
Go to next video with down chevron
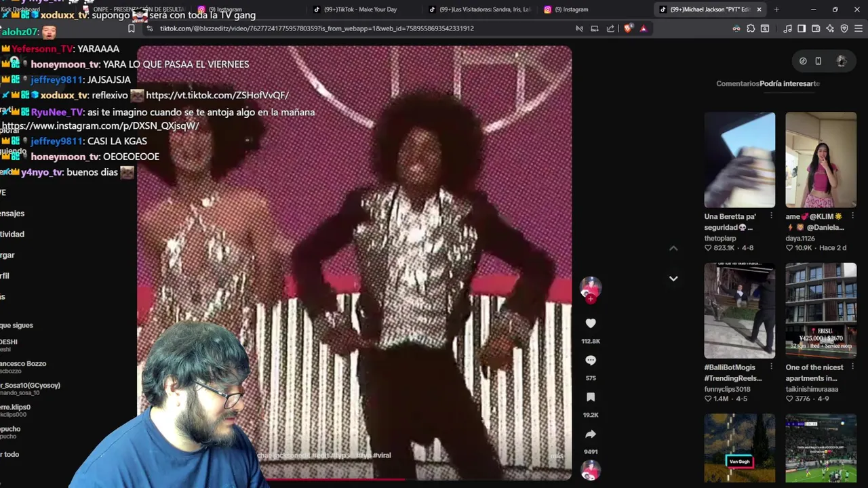pyautogui.click(x=673, y=278)
